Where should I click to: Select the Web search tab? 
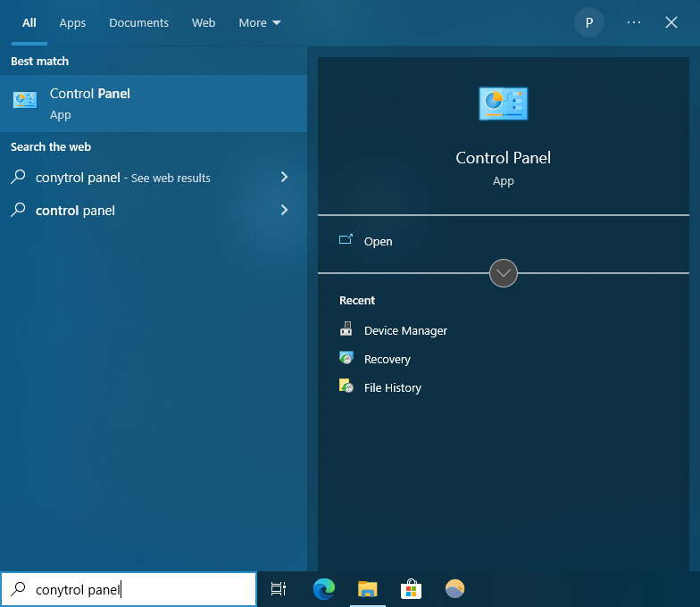204,23
